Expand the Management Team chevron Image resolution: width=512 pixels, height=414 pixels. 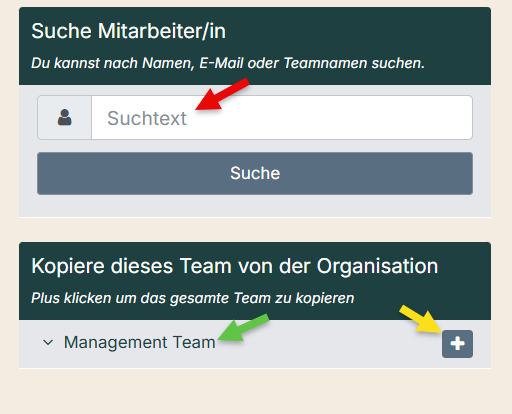tap(48, 342)
